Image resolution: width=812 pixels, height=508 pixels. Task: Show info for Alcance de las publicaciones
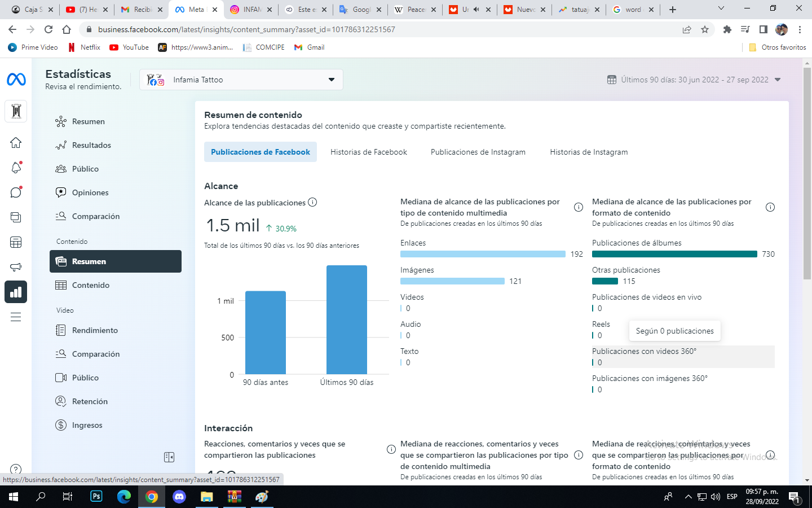tap(312, 202)
